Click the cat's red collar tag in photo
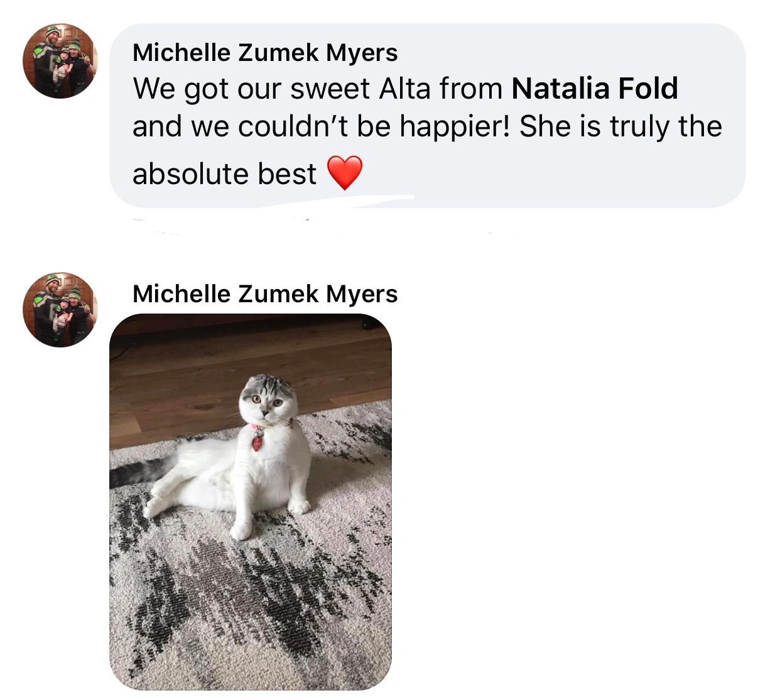Viewport: 780px width, 700px height. tap(257, 442)
